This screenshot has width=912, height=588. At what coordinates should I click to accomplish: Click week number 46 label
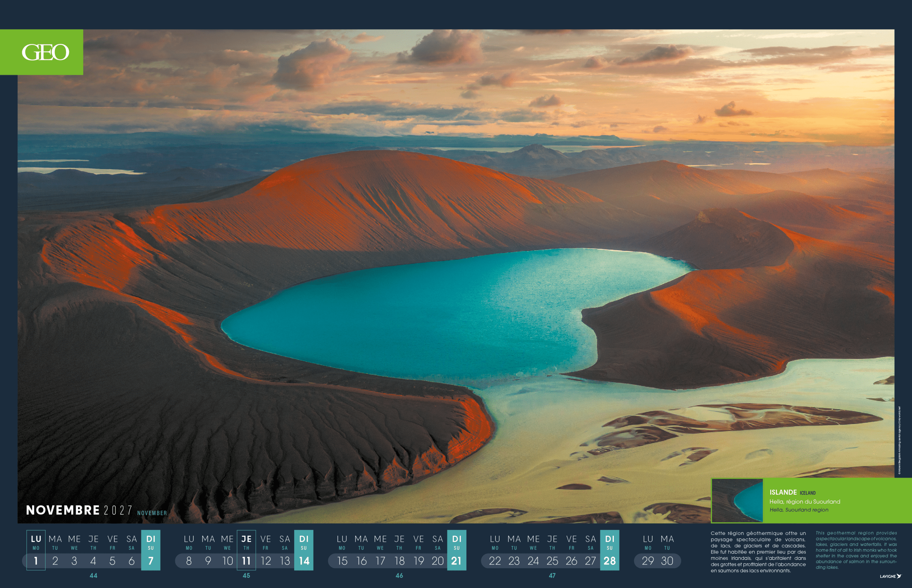pos(399,576)
